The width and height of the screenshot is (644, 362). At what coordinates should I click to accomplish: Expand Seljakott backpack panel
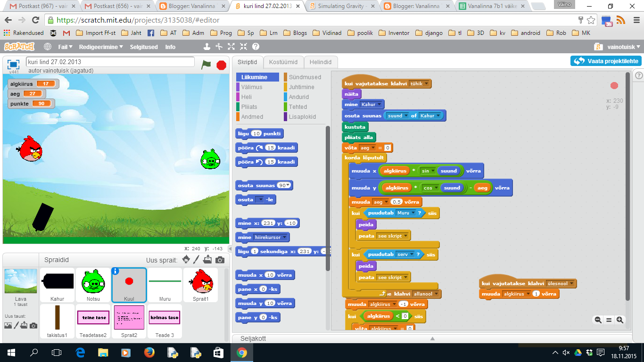[x=432, y=338]
